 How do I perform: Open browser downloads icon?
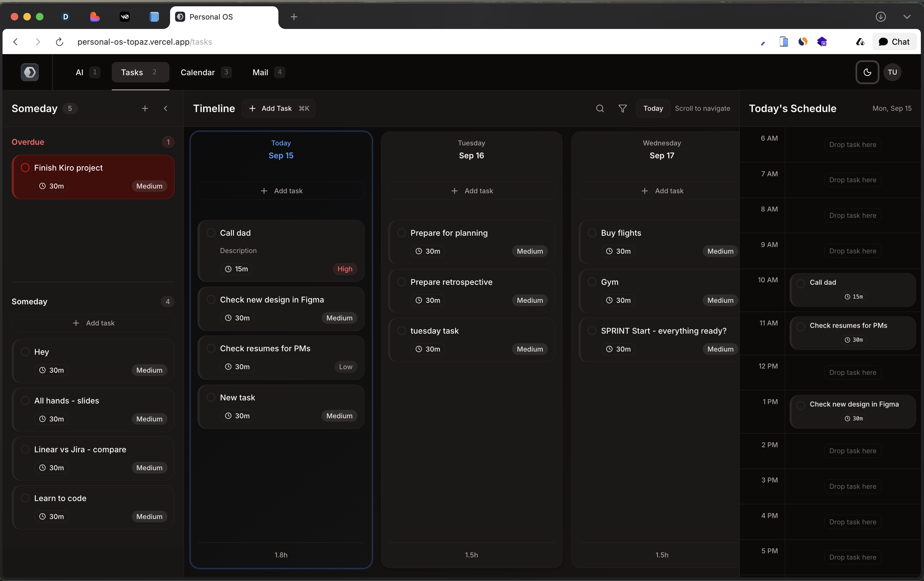881,16
